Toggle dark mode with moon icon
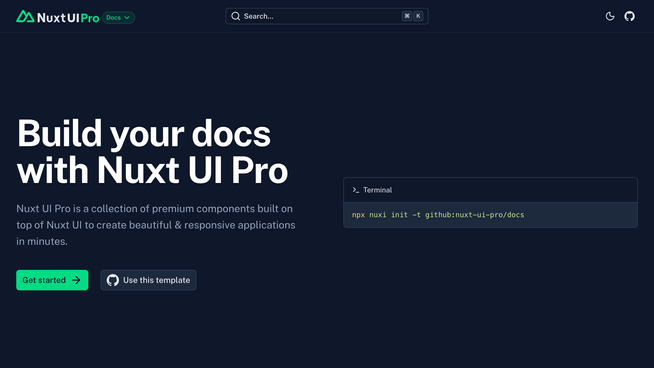This screenshot has height=368, width=654. coord(610,16)
